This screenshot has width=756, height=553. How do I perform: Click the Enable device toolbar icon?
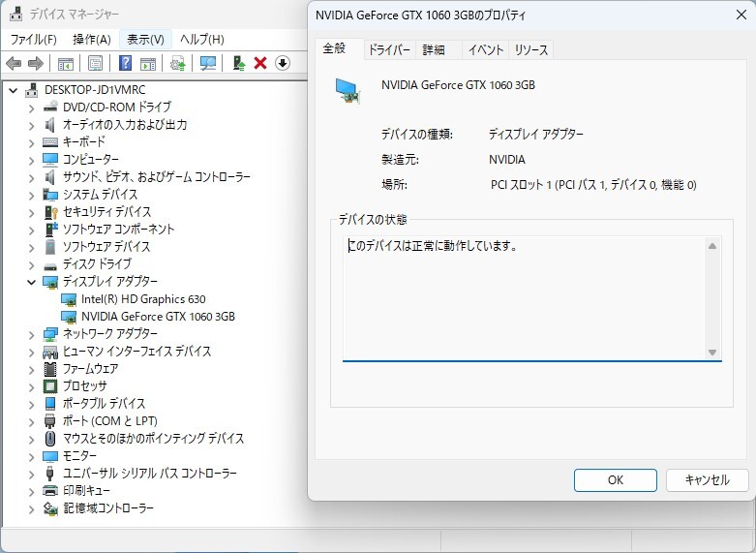(239, 63)
